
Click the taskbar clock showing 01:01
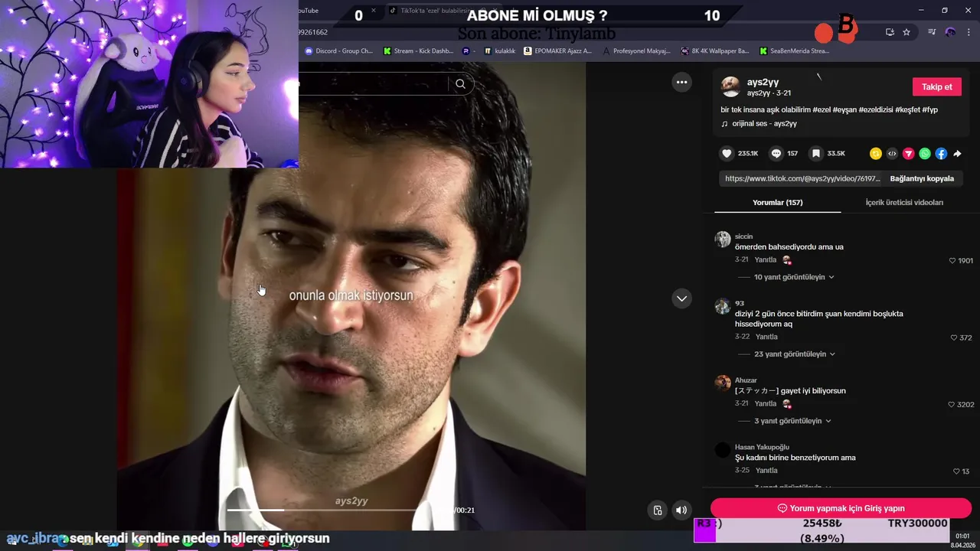[x=962, y=536]
